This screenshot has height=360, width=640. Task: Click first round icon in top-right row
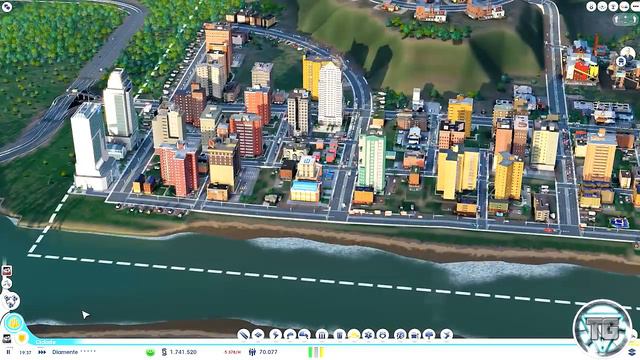click(591, 7)
